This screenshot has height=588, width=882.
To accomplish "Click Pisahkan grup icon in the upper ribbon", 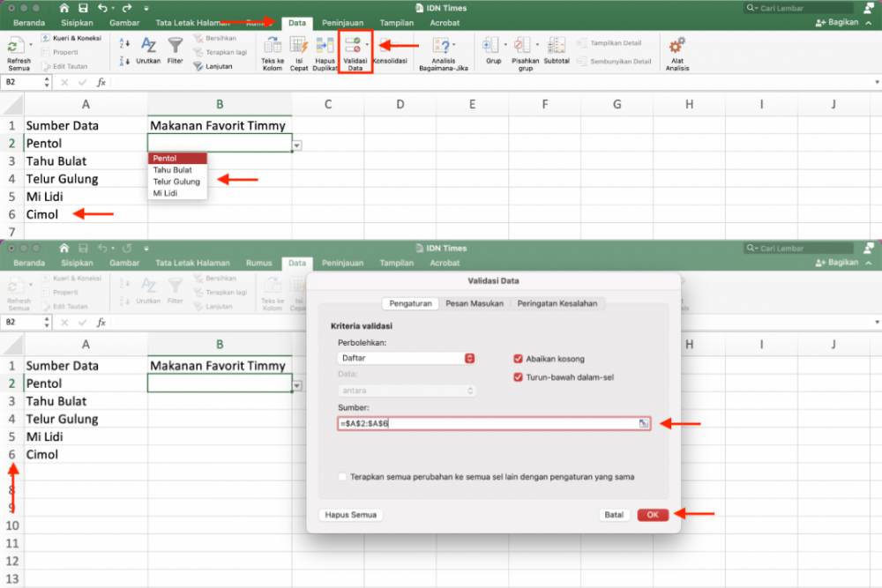I will tap(522, 45).
